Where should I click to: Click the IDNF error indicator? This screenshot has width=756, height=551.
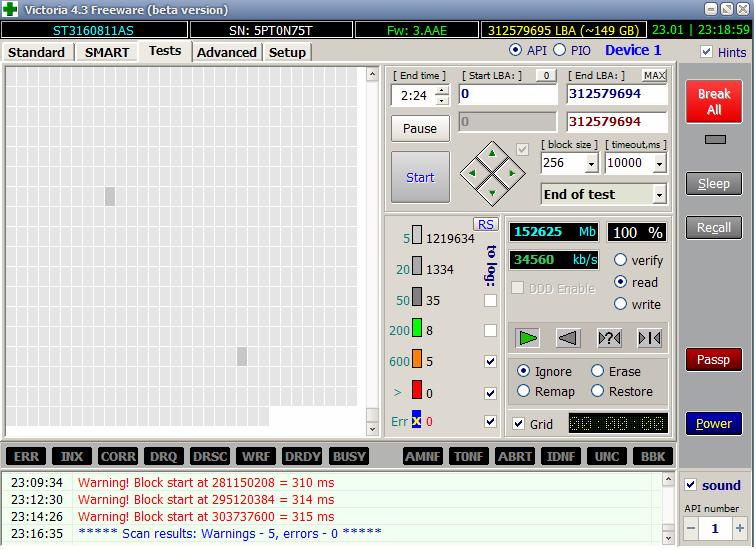pyautogui.click(x=561, y=457)
